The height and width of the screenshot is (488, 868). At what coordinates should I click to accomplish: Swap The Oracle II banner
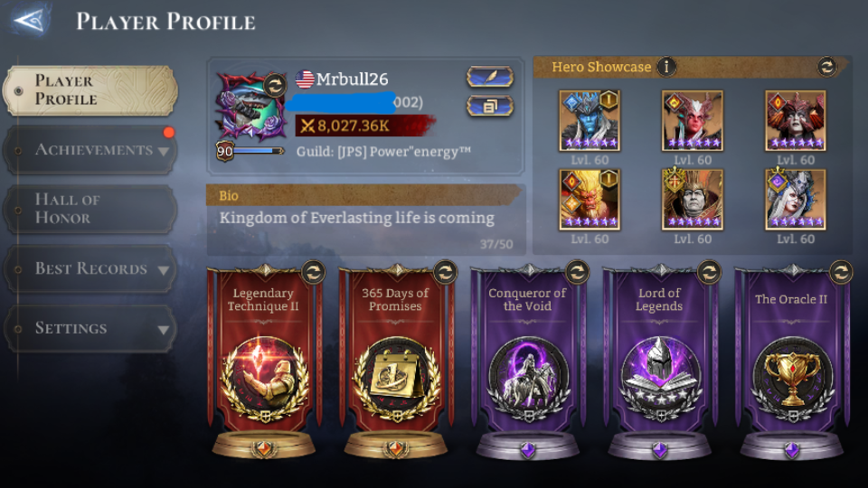(841, 272)
